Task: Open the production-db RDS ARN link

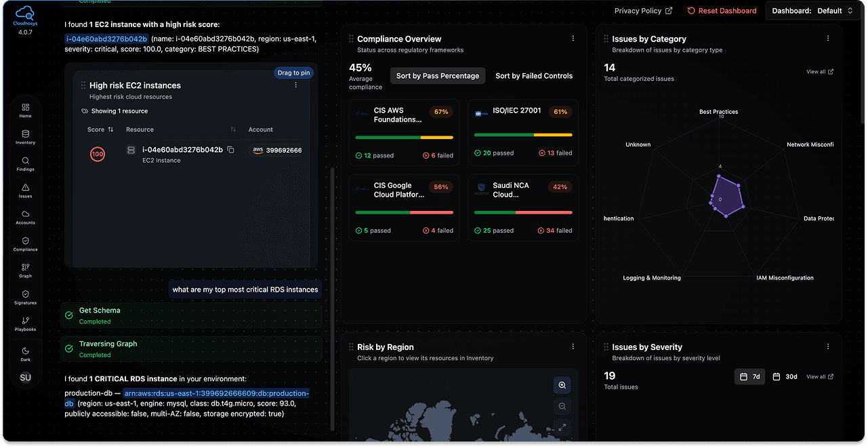Action: coord(216,393)
